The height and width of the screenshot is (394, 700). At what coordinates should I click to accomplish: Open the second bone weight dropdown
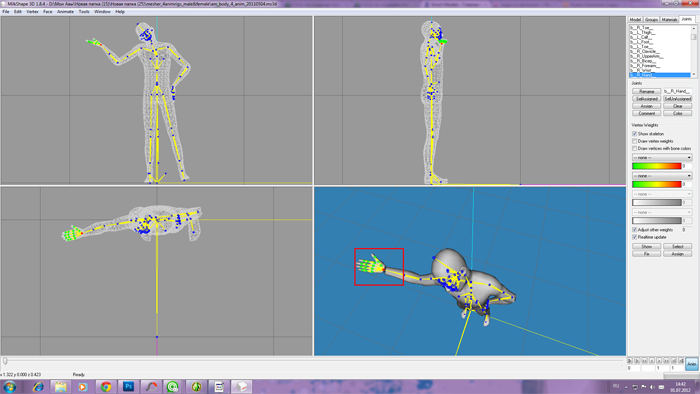[x=662, y=176]
